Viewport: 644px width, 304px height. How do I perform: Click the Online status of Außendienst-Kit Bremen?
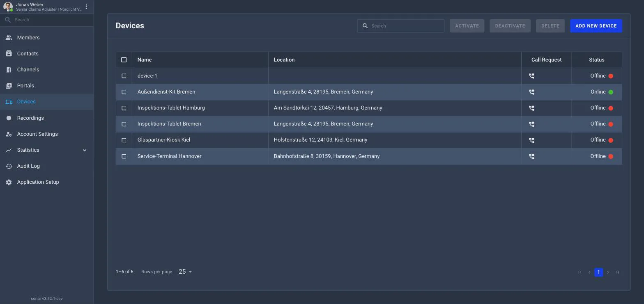pyautogui.click(x=602, y=92)
